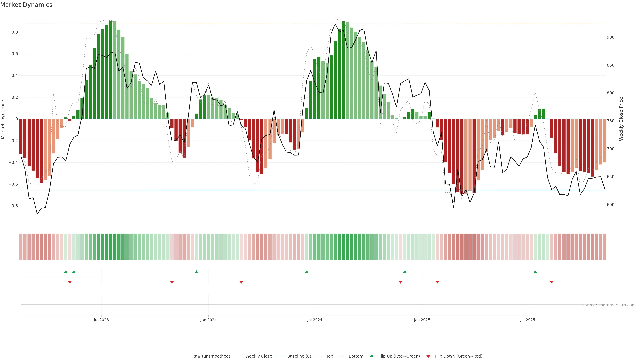644x362 pixels.
Task: Click the red Flip Down triangle in the legend
Action: 428,356
